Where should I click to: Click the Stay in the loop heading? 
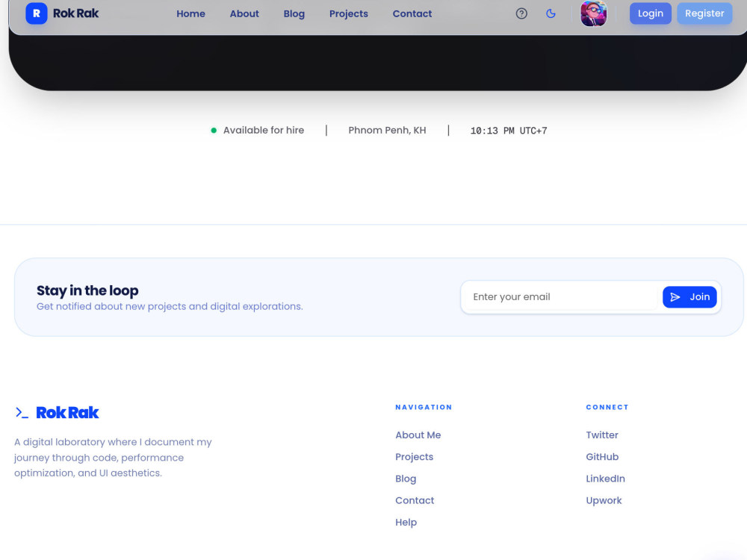[x=87, y=290]
